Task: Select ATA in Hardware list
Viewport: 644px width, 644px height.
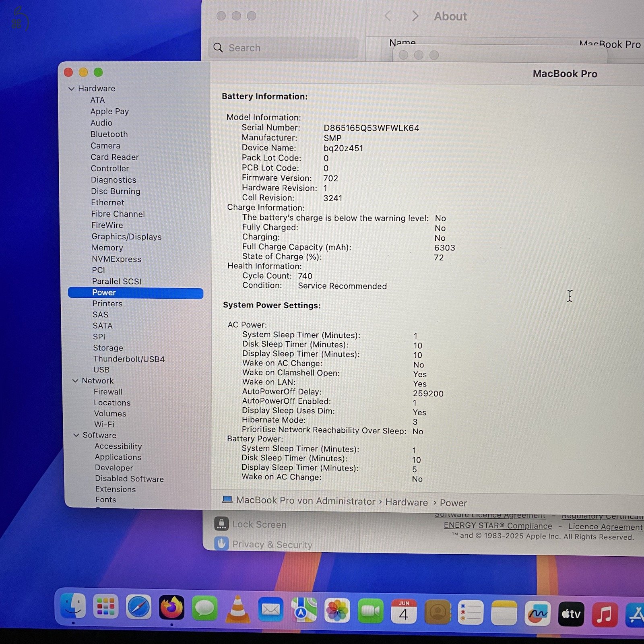Action: pos(97,100)
